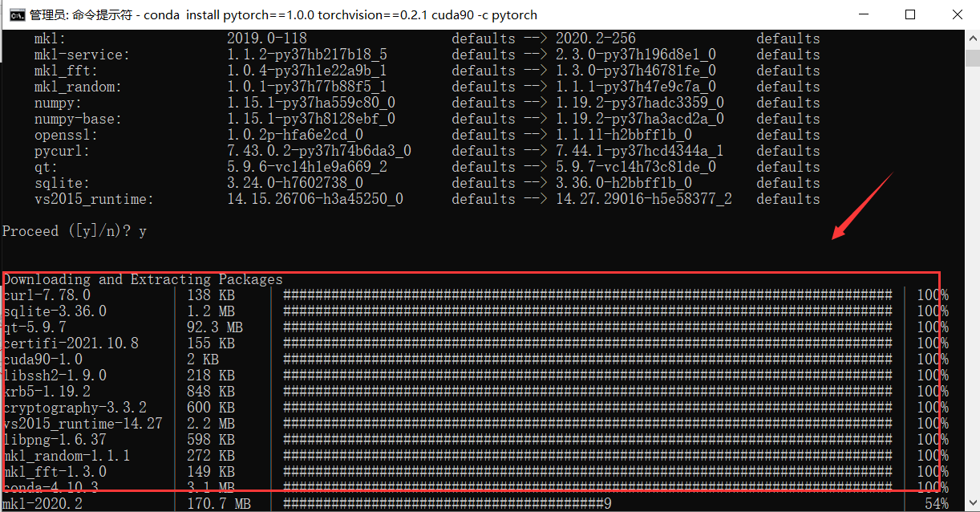Click version '14.15.26706-h3a45250_0'
980x512 pixels.
[315, 199]
